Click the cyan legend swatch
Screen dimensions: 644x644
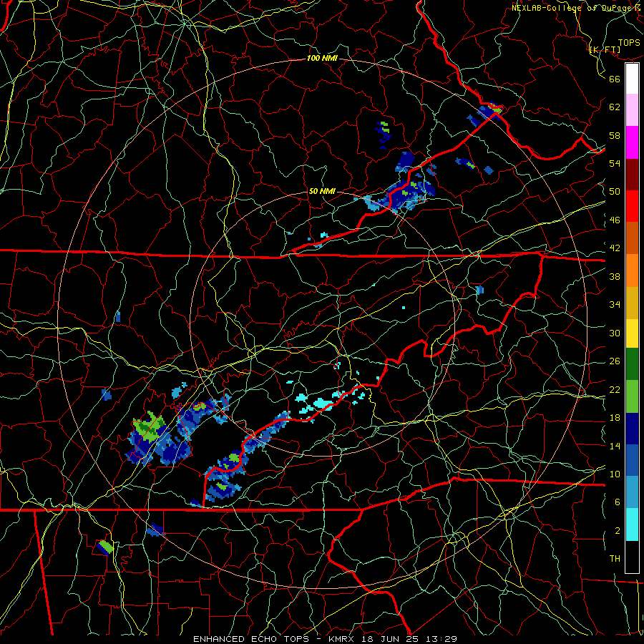(632, 525)
